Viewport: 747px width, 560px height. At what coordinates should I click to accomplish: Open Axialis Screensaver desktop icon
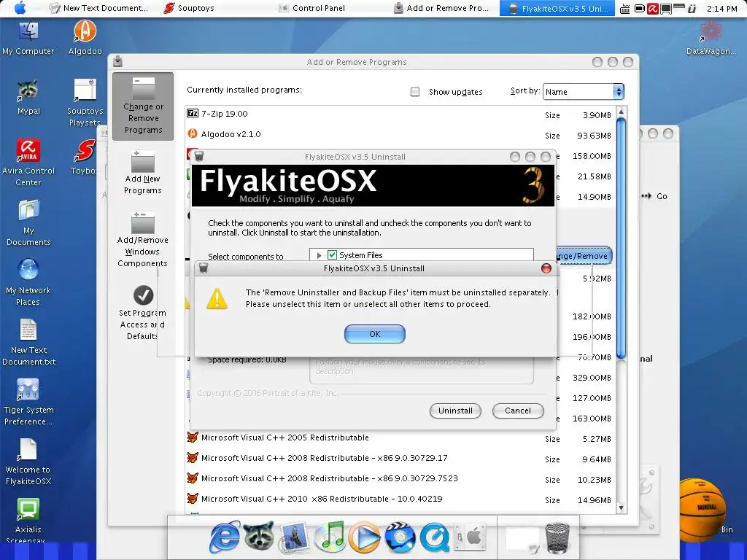(x=28, y=521)
